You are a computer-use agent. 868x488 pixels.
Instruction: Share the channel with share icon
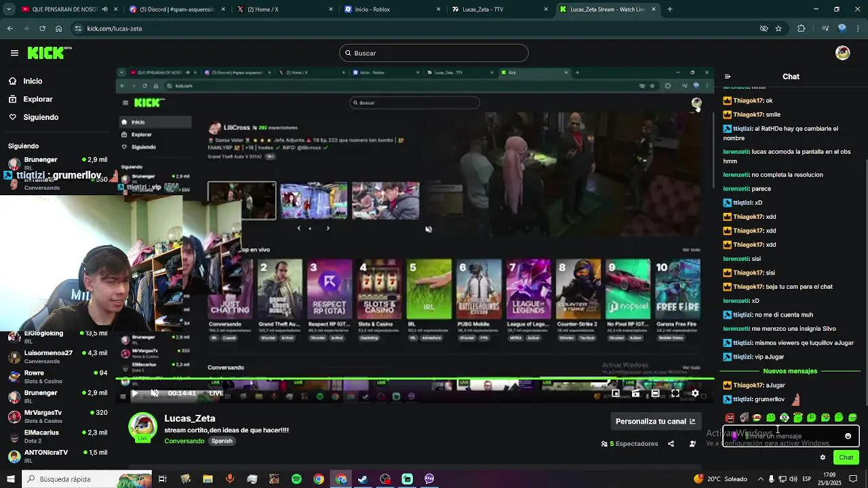coord(671,444)
